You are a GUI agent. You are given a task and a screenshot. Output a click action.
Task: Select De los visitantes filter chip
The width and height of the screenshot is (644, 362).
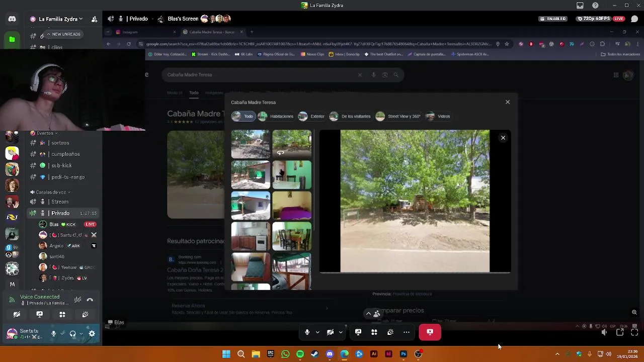350,116
